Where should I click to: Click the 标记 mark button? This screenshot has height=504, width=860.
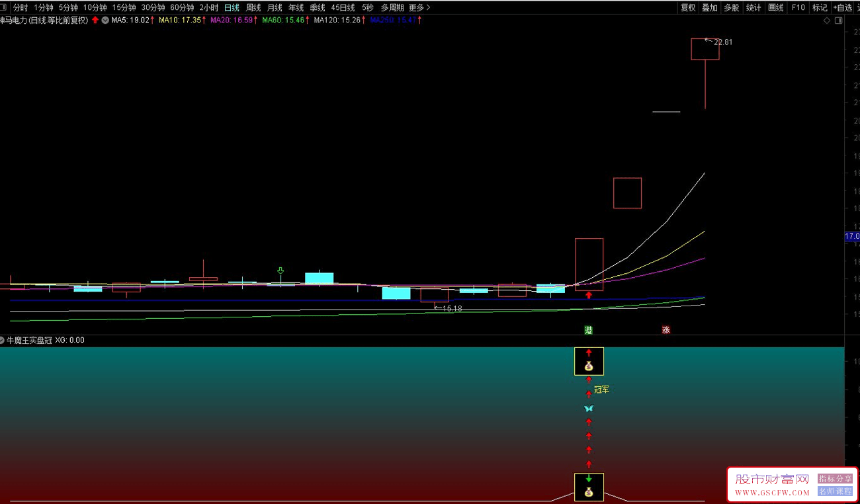pyautogui.click(x=820, y=8)
